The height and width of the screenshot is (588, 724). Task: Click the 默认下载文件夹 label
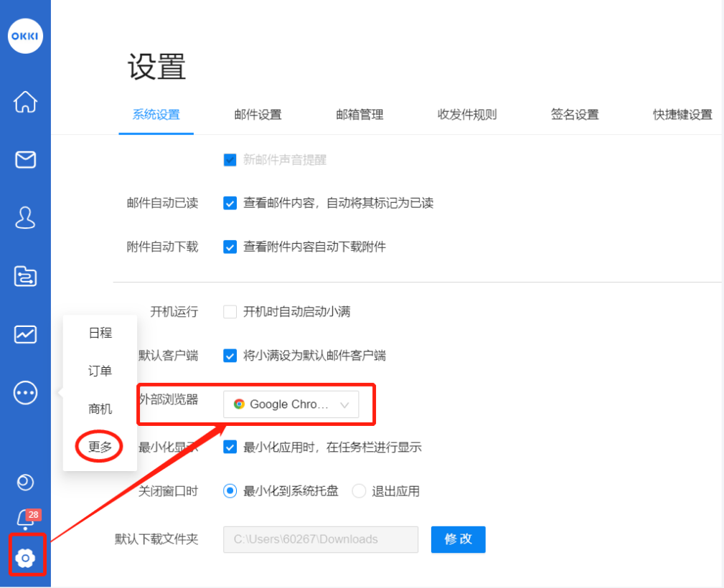point(156,539)
